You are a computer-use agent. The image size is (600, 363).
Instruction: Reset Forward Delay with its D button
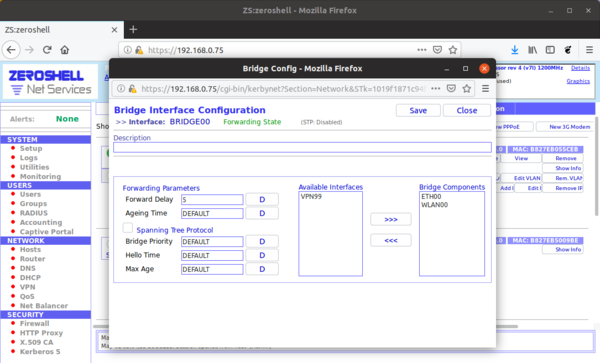coord(262,200)
